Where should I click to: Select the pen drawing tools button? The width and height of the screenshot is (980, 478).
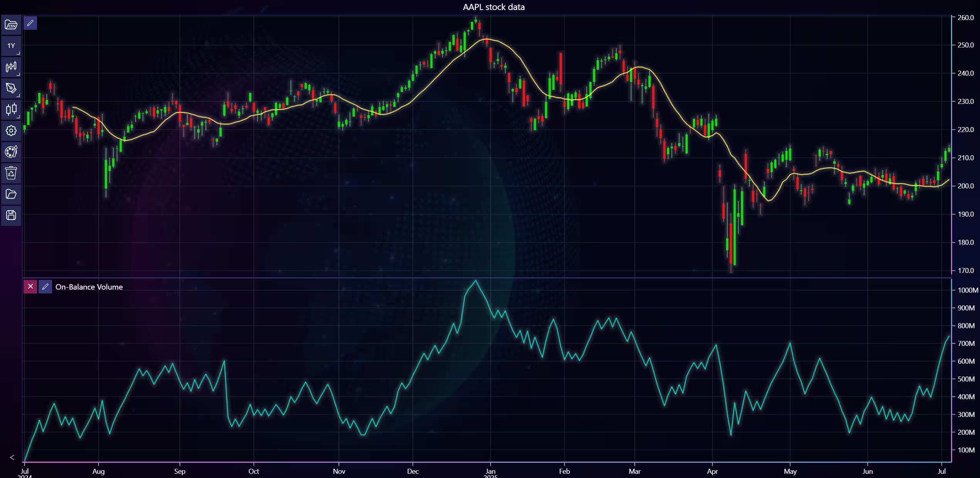[11, 88]
